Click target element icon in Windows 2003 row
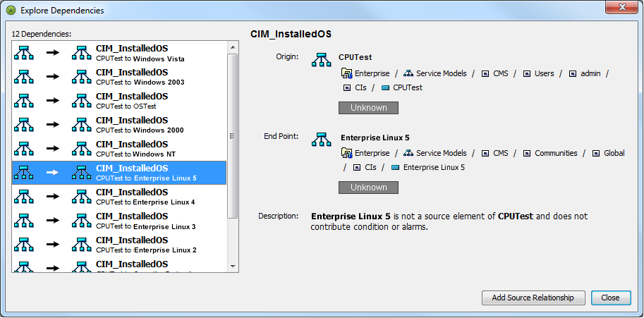The image size is (644, 318). click(81, 77)
